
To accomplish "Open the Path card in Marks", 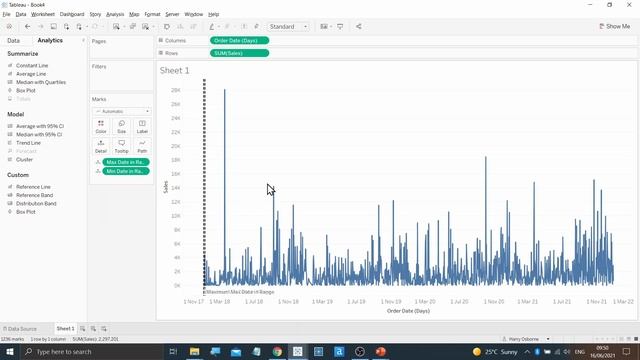I will point(142,146).
